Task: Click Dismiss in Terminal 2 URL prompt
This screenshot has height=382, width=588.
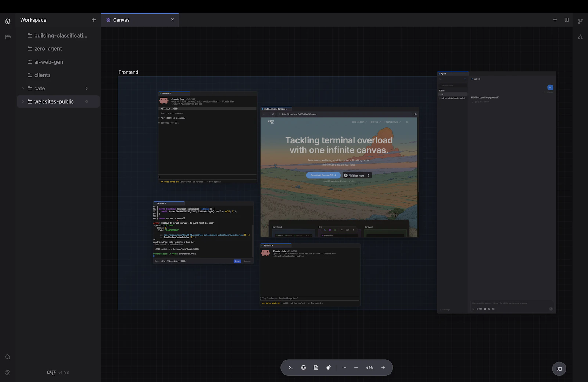Action: coord(247,261)
